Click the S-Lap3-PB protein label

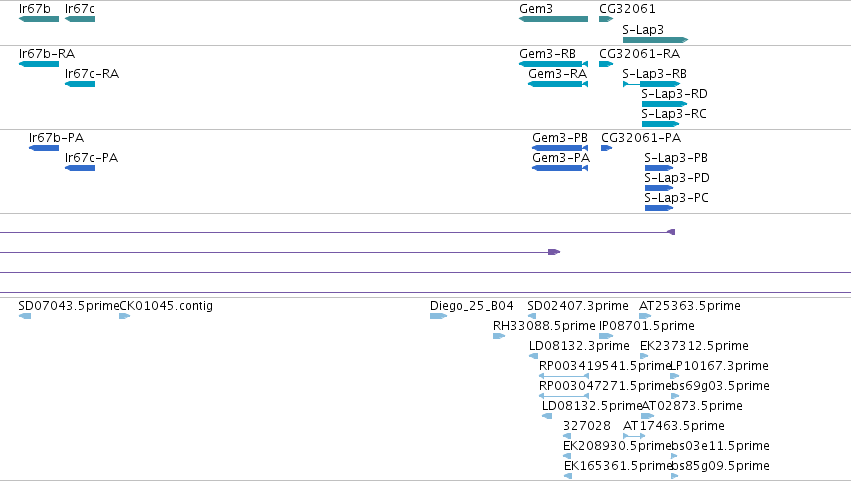pos(676,158)
